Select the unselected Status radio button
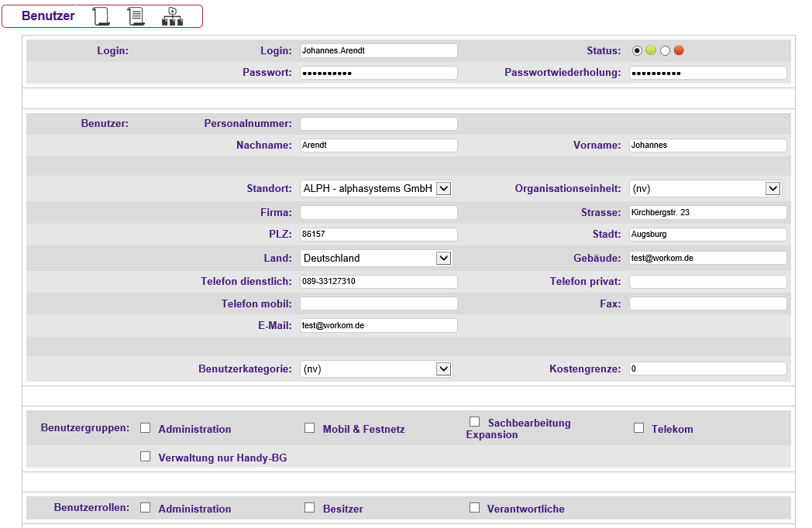812x528 pixels. coord(665,51)
